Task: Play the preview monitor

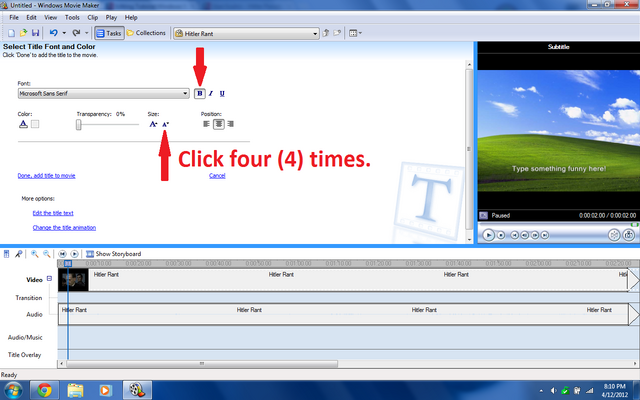Action: click(488, 235)
